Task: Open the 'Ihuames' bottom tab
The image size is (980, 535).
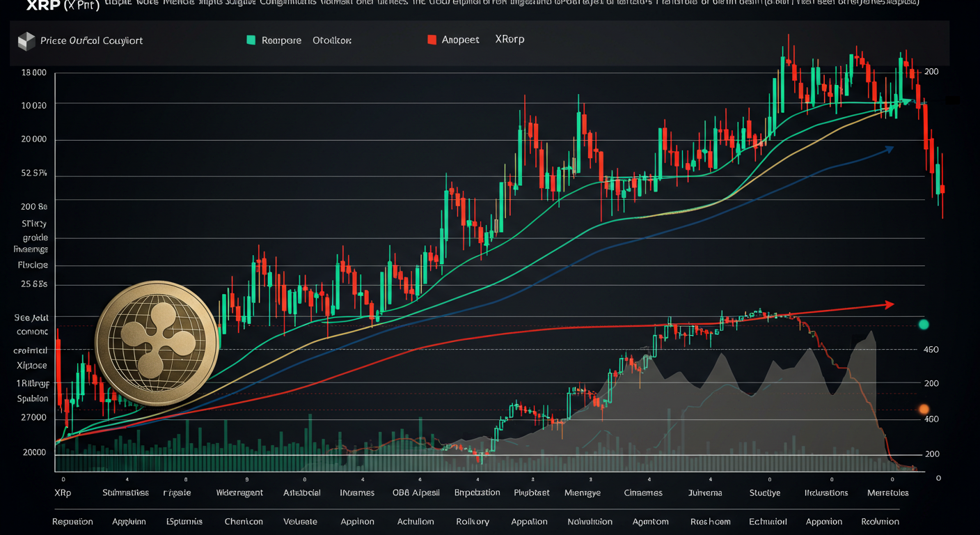Action: click(x=357, y=493)
